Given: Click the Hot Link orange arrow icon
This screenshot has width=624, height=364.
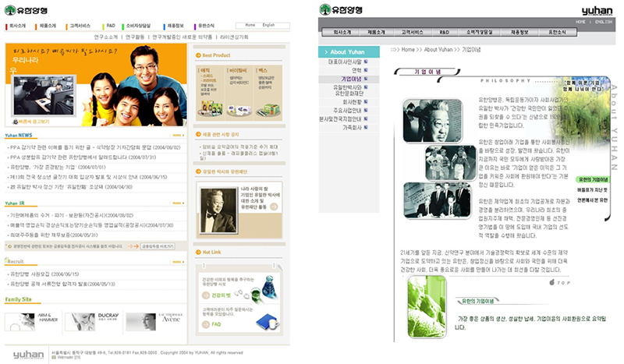Looking at the screenshot, I should point(198,253).
